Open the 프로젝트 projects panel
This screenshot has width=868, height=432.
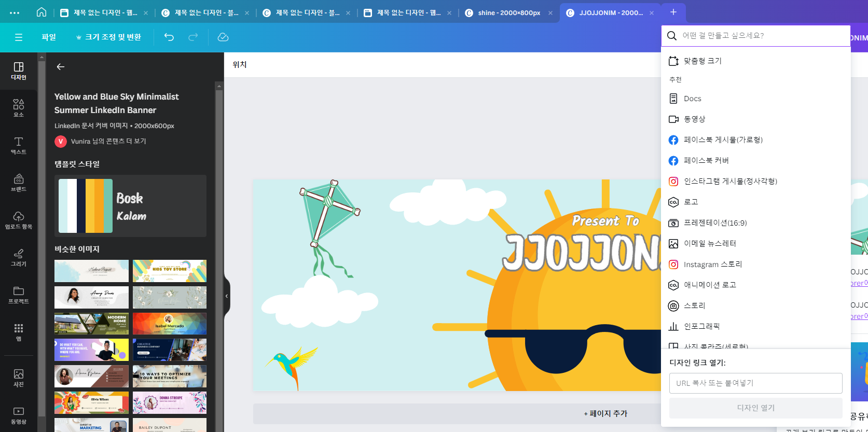[19, 295]
